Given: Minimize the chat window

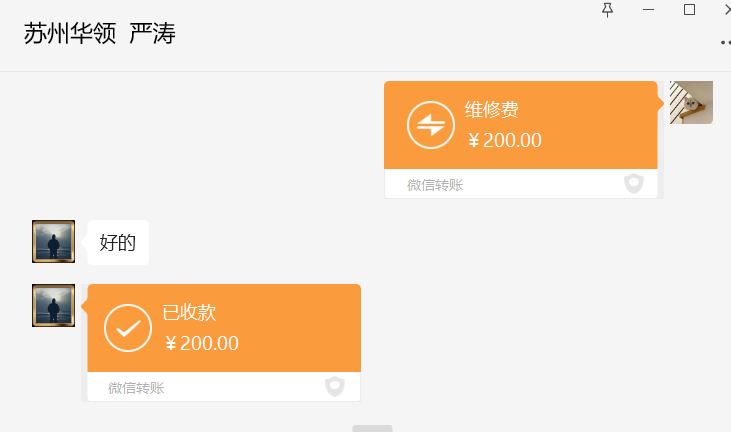Looking at the screenshot, I should coord(648,10).
